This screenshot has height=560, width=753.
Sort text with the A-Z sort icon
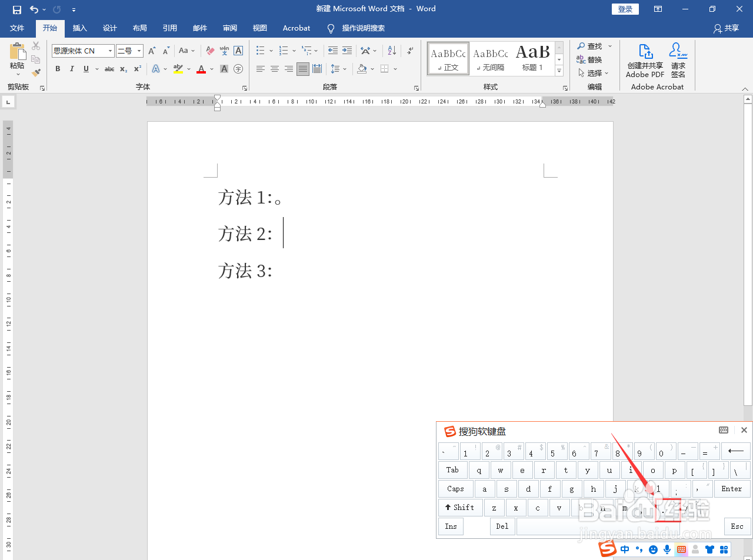point(392,51)
